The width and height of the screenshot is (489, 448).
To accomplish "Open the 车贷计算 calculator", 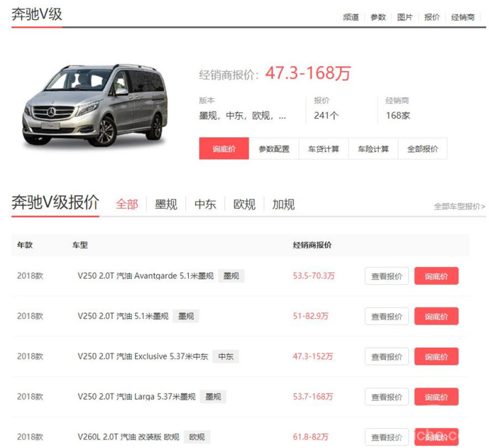I will pyautogui.click(x=323, y=149).
